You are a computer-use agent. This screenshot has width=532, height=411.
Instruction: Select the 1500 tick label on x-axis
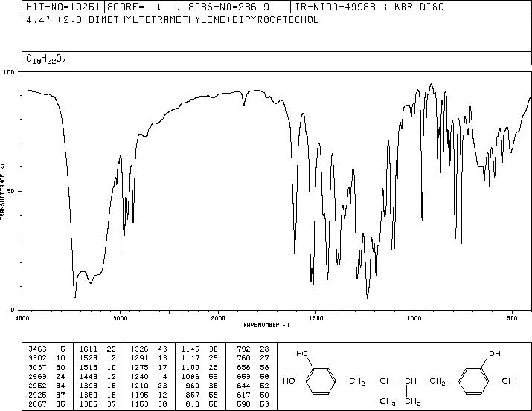(316, 318)
